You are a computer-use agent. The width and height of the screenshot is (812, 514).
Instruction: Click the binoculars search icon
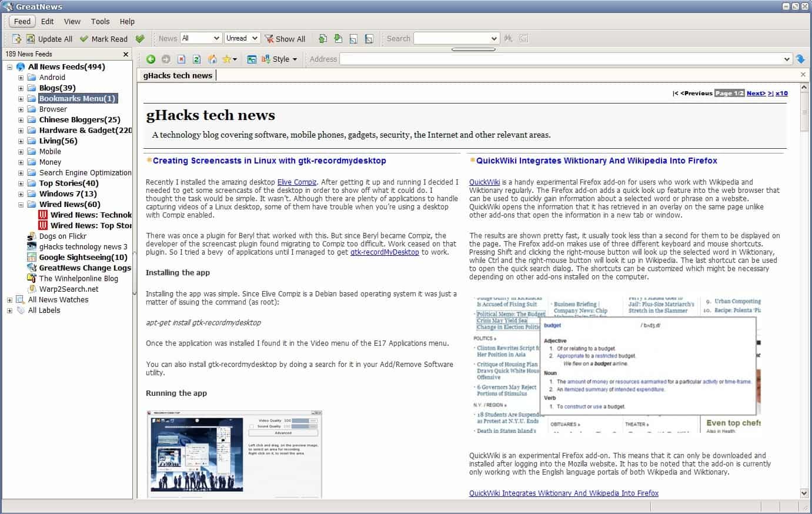coord(509,38)
